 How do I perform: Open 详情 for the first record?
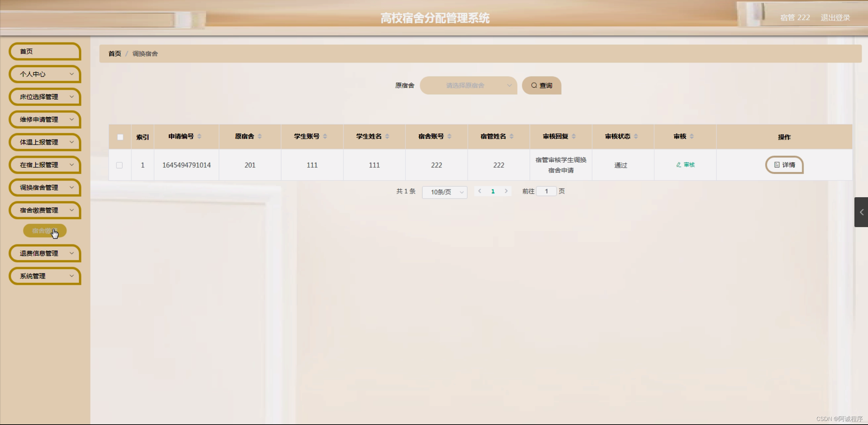[x=784, y=165]
